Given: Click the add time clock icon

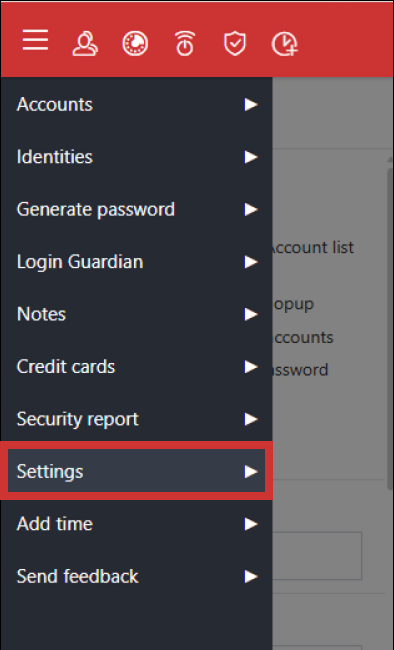Looking at the screenshot, I should [x=285, y=44].
